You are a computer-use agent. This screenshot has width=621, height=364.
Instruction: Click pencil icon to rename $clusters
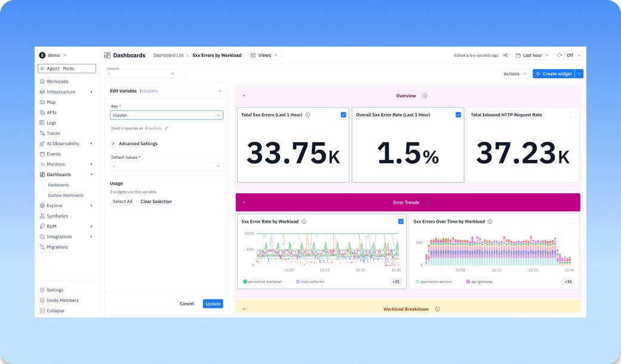(x=167, y=128)
